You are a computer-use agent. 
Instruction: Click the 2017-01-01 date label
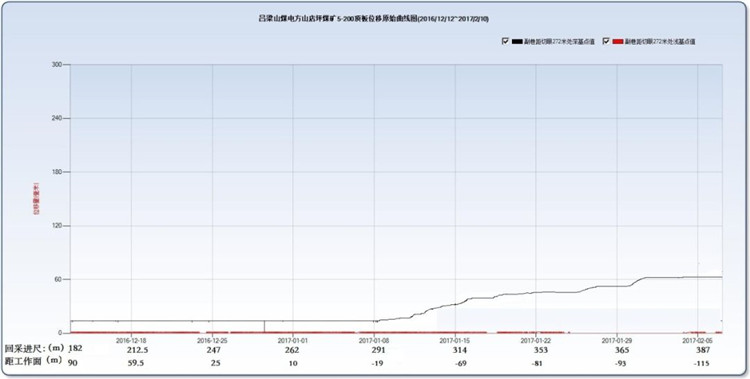coord(293,340)
